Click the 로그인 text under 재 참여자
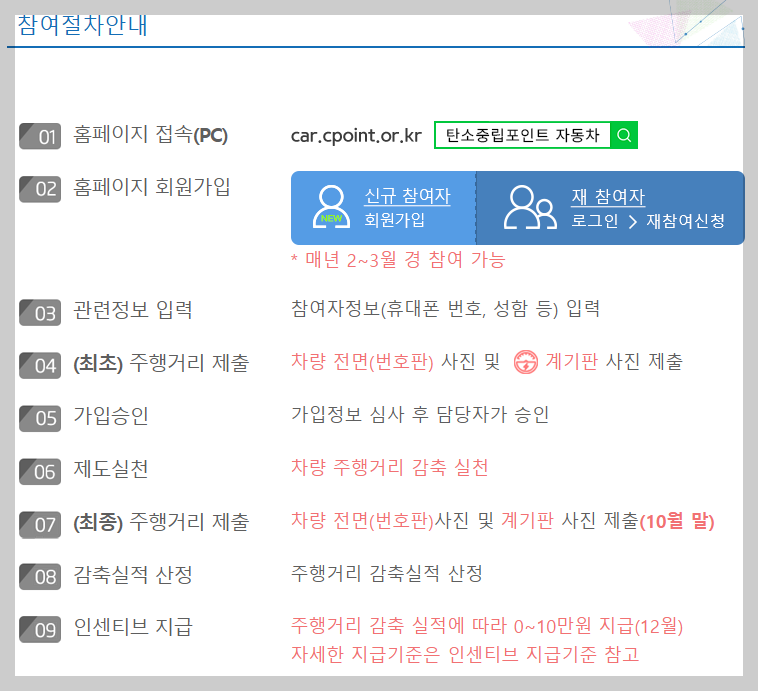The image size is (758, 691). pos(595,221)
